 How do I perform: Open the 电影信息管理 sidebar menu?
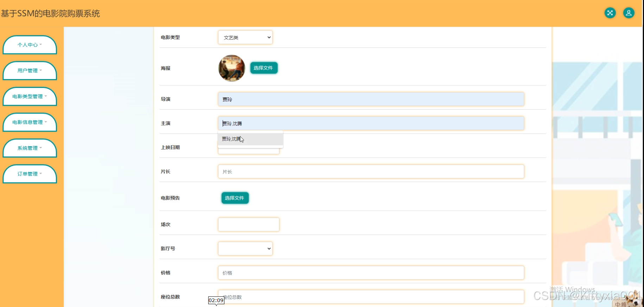coord(30,122)
